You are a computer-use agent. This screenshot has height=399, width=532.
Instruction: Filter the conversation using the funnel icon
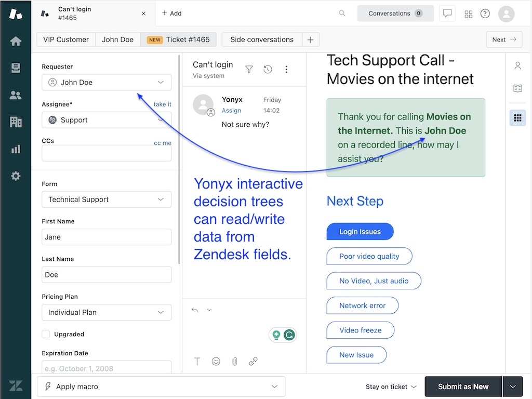249,69
